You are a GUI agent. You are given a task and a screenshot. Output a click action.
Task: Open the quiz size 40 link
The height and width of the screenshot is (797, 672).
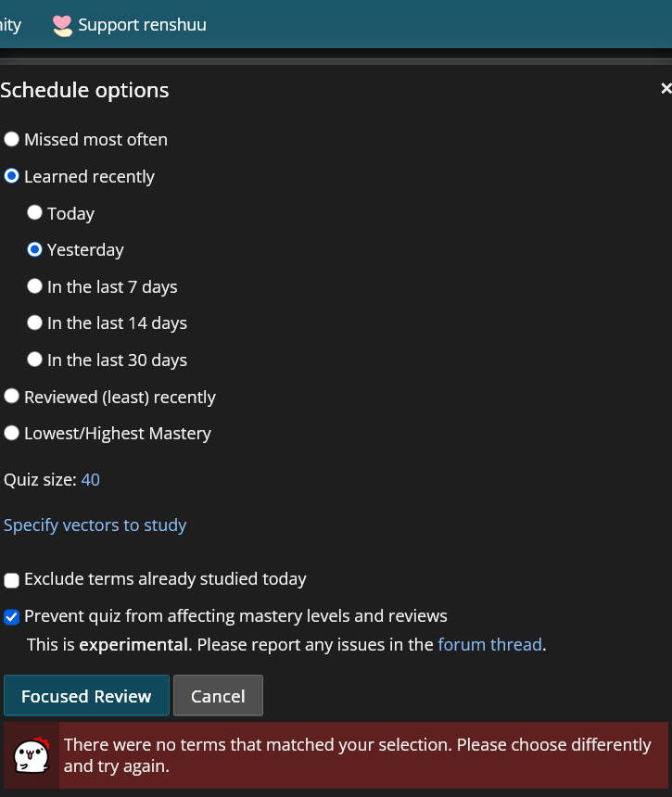pos(91,480)
